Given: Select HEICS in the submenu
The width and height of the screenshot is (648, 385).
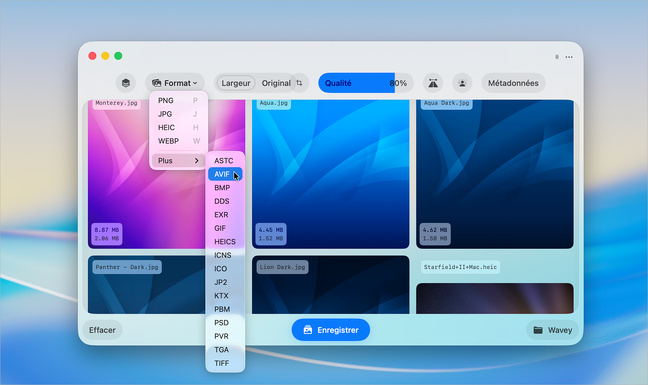Looking at the screenshot, I should click(225, 242).
